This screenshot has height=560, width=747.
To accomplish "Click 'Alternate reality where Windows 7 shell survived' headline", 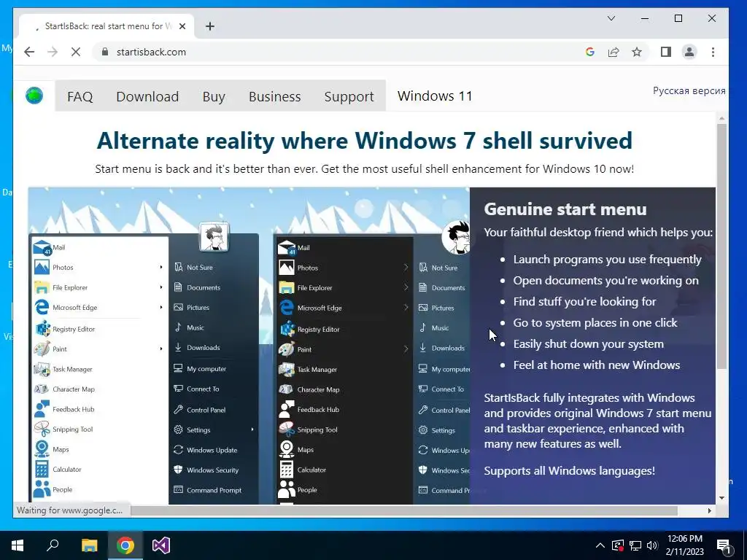I will pos(365,141).
